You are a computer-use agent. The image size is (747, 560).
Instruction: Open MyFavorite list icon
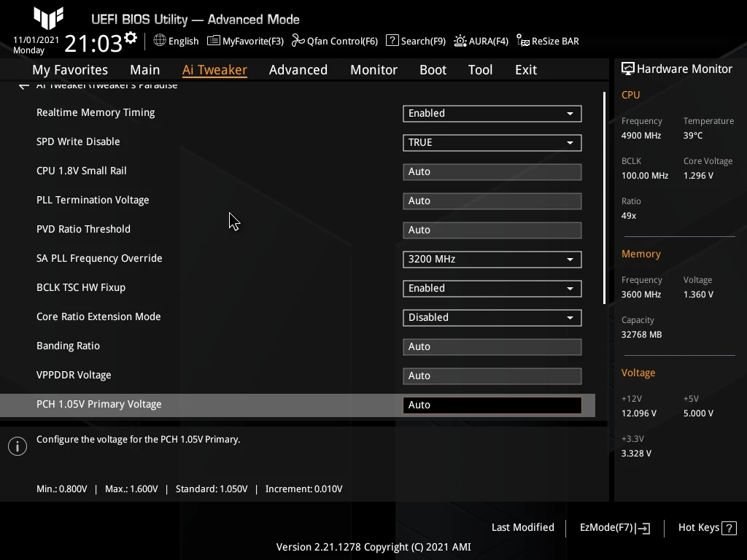click(x=214, y=41)
